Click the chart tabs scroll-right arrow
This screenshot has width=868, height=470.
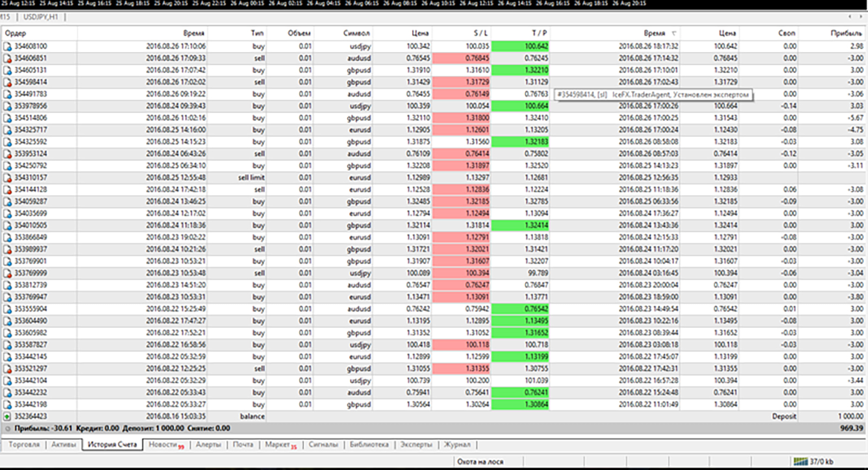[x=860, y=17]
